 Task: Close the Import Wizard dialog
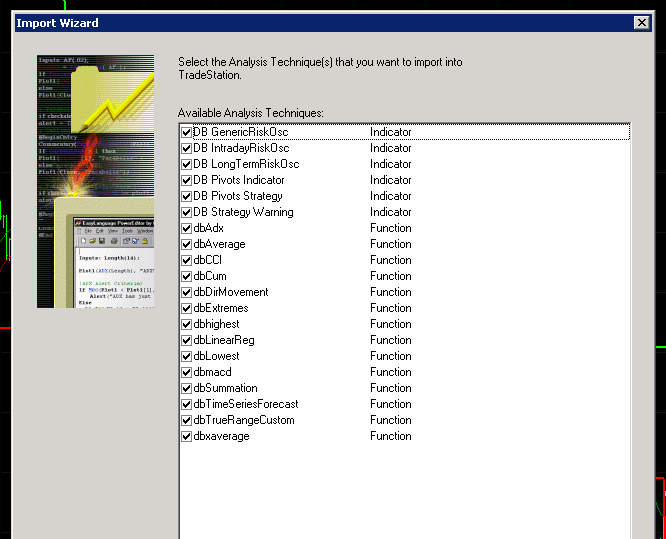[641, 23]
